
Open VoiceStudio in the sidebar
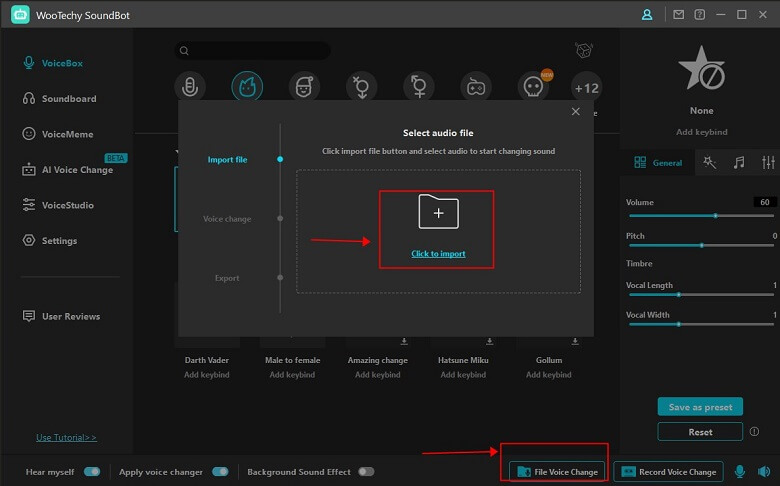click(x=58, y=205)
